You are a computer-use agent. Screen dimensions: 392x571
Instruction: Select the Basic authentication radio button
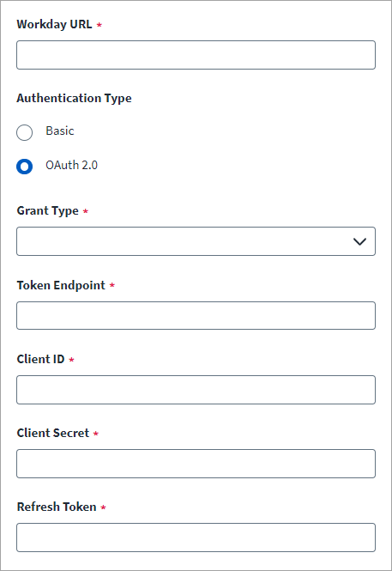point(24,132)
